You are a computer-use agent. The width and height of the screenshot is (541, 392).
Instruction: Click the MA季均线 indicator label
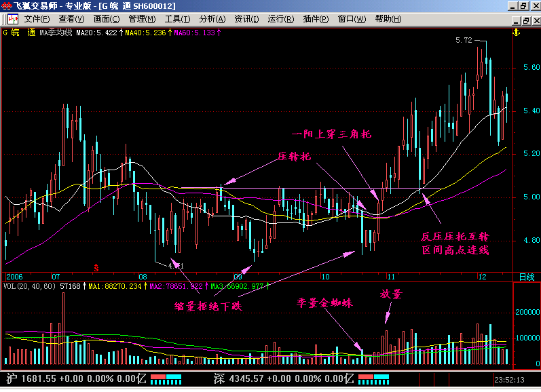(56, 32)
